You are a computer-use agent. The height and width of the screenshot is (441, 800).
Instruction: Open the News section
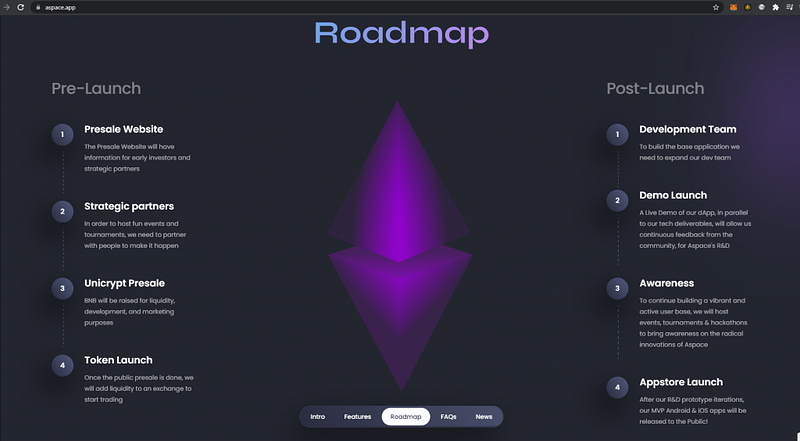pyautogui.click(x=484, y=416)
